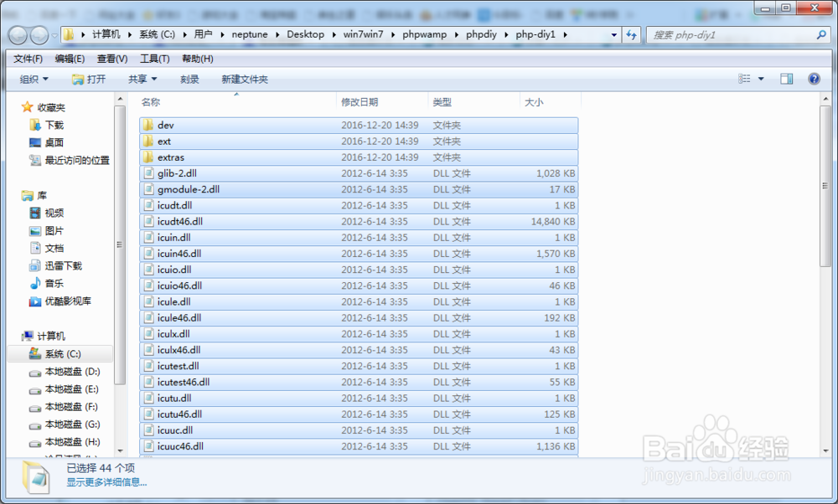Select 计算机 in the navigation pane

(x=51, y=336)
